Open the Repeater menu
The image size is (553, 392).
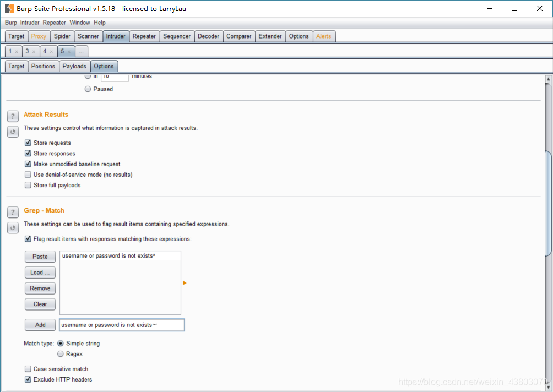tap(55, 23)
